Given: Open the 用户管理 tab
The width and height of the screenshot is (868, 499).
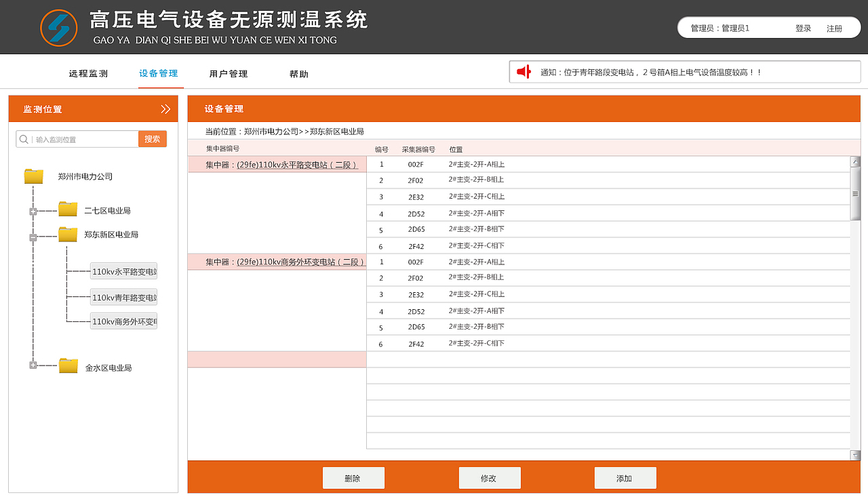Looking at the screenshot, I should tap(229, 73).
